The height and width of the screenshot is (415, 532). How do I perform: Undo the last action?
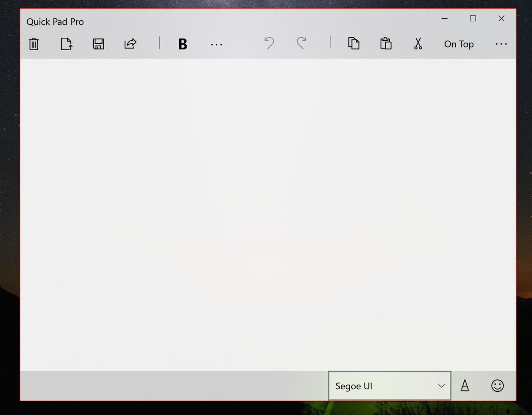pos(269,43)
